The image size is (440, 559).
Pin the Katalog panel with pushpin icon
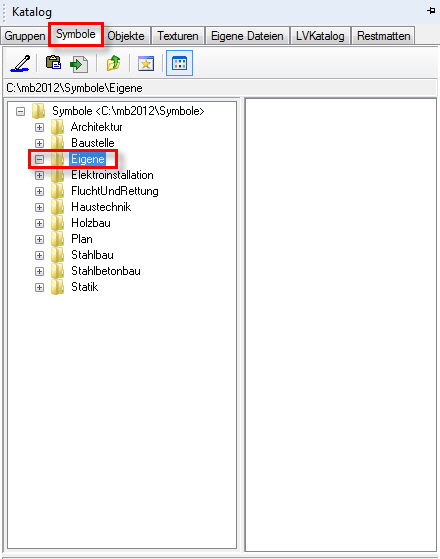point(431,11)
